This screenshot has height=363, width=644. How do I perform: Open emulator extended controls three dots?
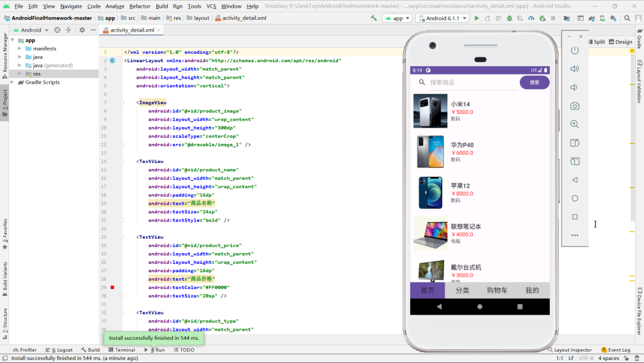[x=575, y=235]
